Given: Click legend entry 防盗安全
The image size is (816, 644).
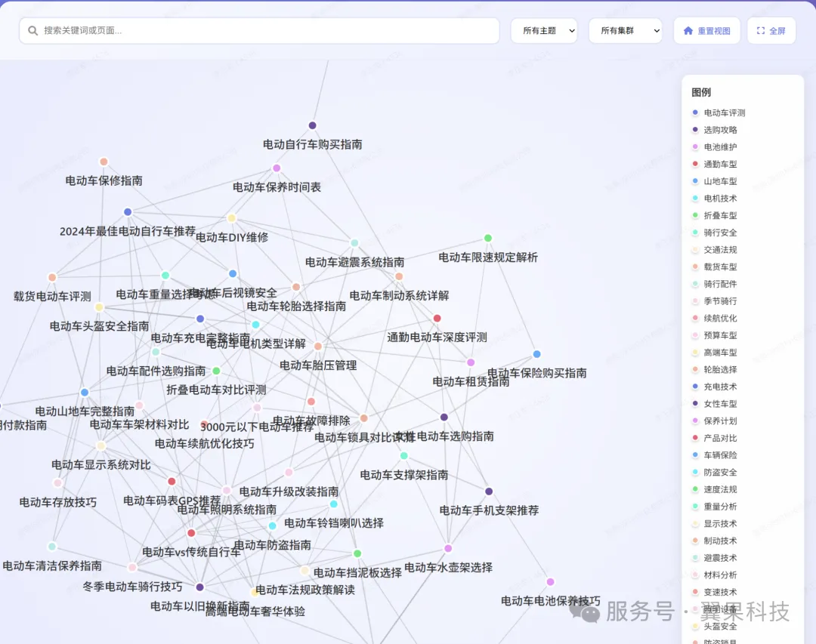Looking at the screenshot, I should [715, 473].
